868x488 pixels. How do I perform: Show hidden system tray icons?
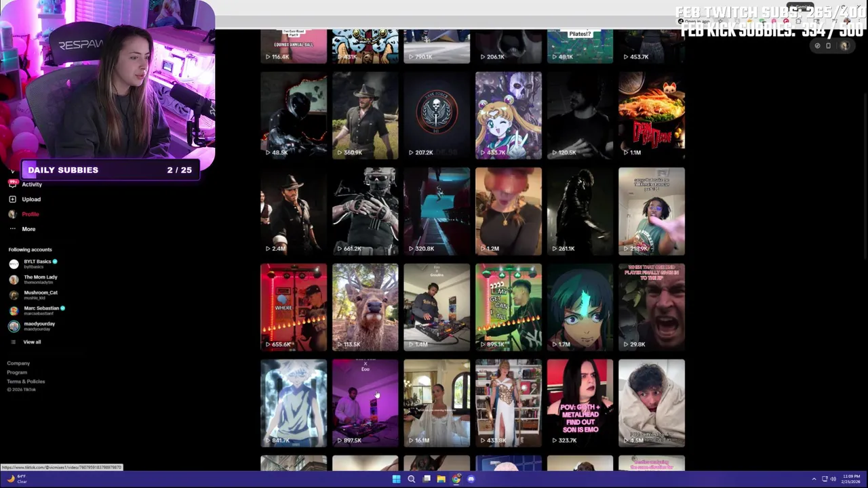click(814, 479)
